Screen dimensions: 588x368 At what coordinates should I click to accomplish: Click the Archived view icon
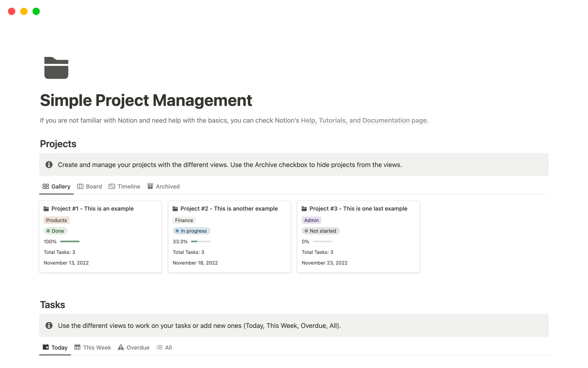tap(150, 186)
